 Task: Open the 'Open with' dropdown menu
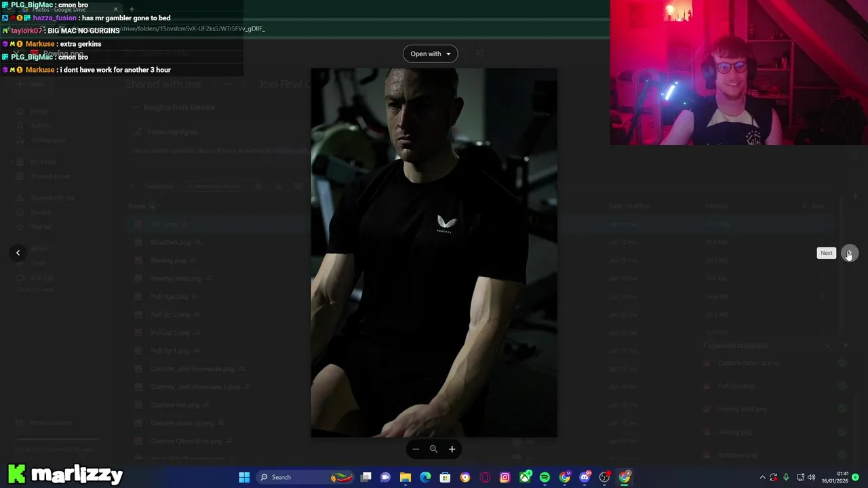430,54
